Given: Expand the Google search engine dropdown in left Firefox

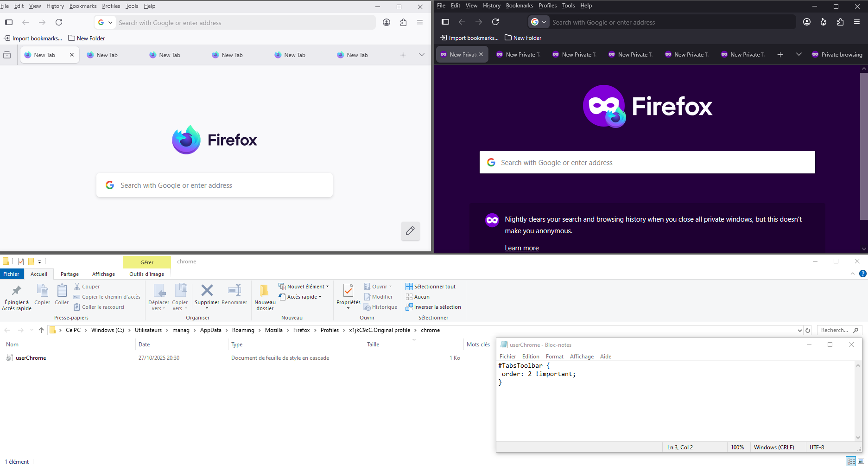Looking at the screenshot, I should point(105,22).
